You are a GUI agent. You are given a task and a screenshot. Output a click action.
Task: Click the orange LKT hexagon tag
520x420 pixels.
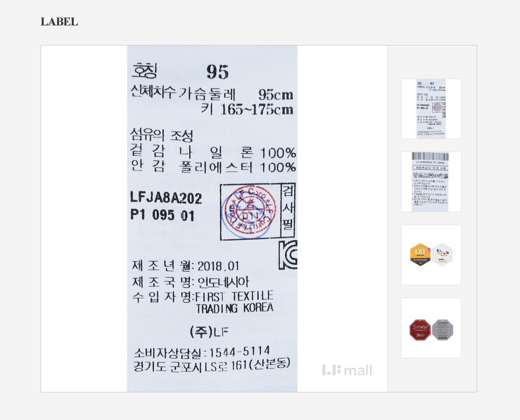coord(420,254)
